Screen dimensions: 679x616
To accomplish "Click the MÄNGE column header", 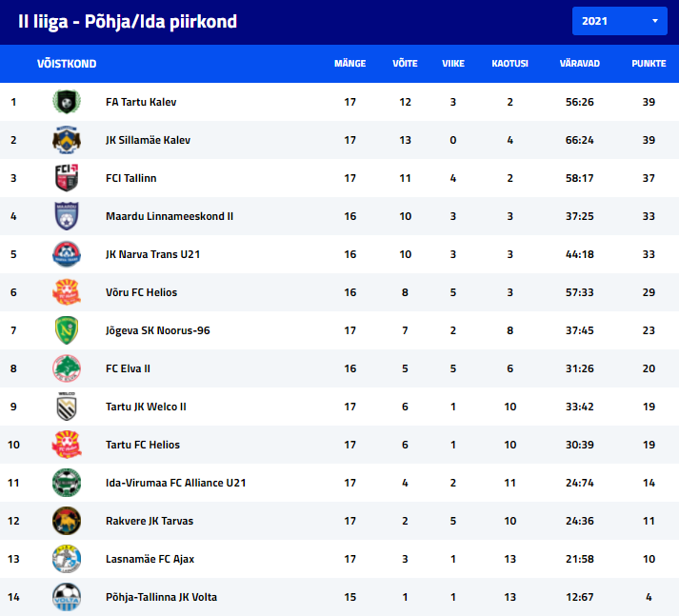I will [349, 64].
